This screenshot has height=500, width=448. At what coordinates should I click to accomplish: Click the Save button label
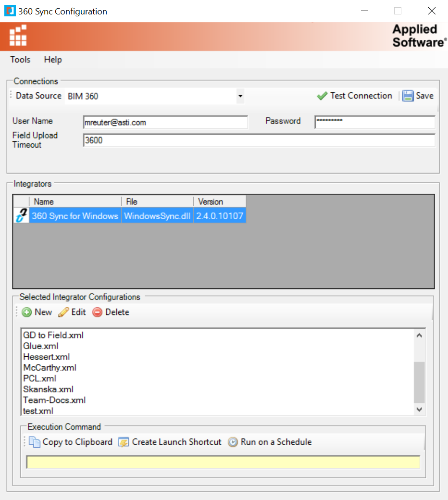(x=425, y=96)
